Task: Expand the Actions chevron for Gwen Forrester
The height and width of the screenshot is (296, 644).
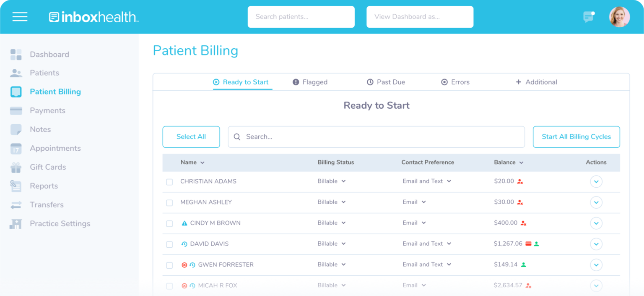Action: pyautogui.click(x=596, y=265)
